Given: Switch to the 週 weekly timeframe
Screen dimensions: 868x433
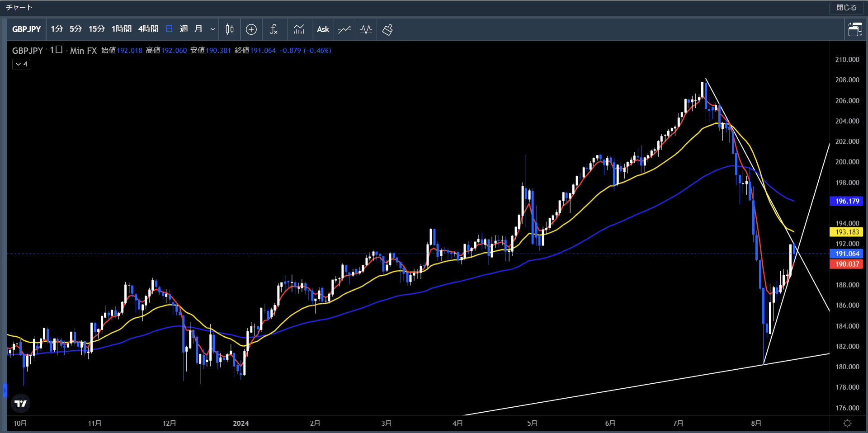Looking at the screenshot, I should (x=184, y=29).
